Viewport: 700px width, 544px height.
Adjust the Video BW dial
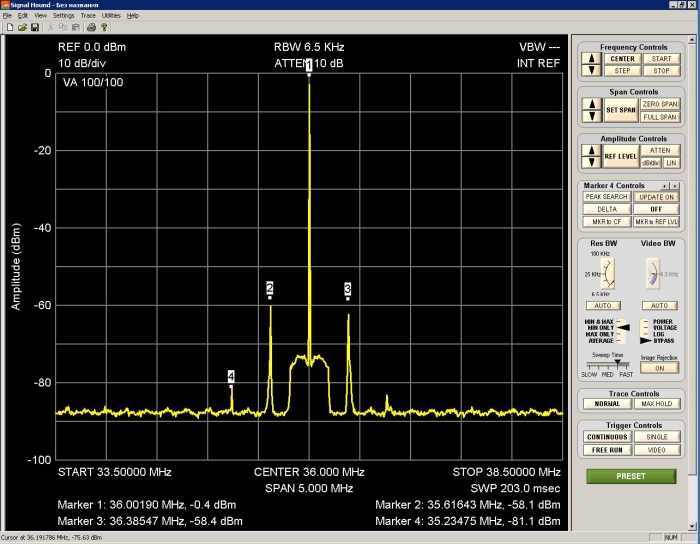(x=653, y=274)
